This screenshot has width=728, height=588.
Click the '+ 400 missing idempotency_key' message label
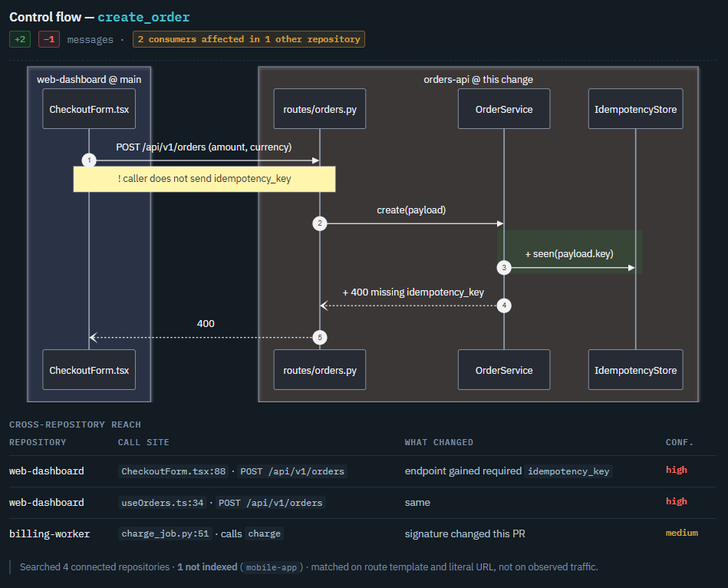pyautogui.click(x=413, y=292)
